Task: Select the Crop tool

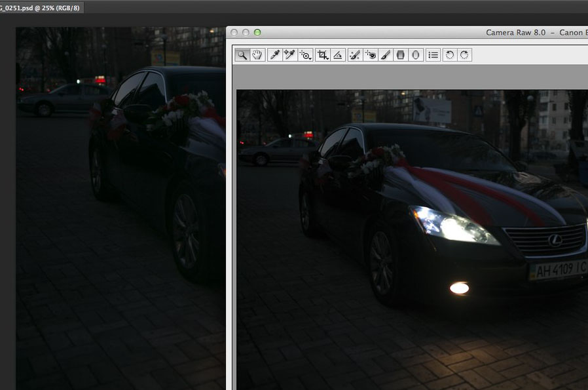Action: pyautogui.click(x=323, y=55)
